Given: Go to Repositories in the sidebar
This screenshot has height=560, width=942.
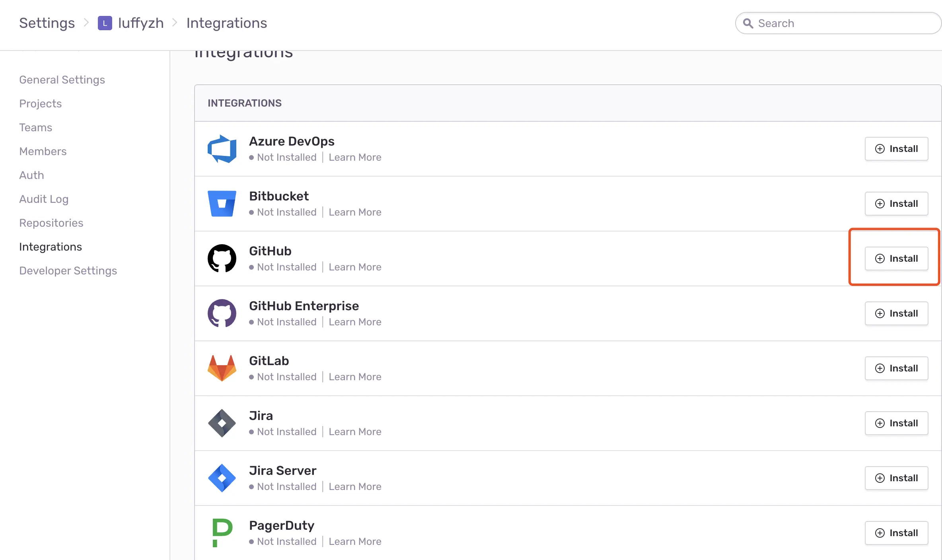Looking at the screenshot, I should click(x=51, y=223).
